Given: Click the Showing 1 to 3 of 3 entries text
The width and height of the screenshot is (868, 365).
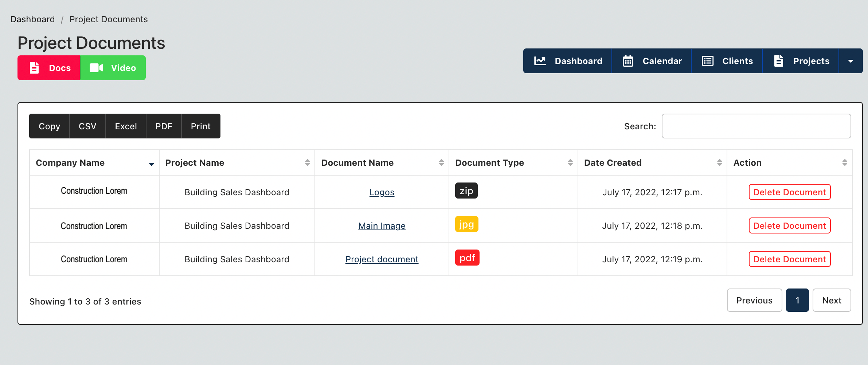Looking at the screenshot, I should point(85,301).
